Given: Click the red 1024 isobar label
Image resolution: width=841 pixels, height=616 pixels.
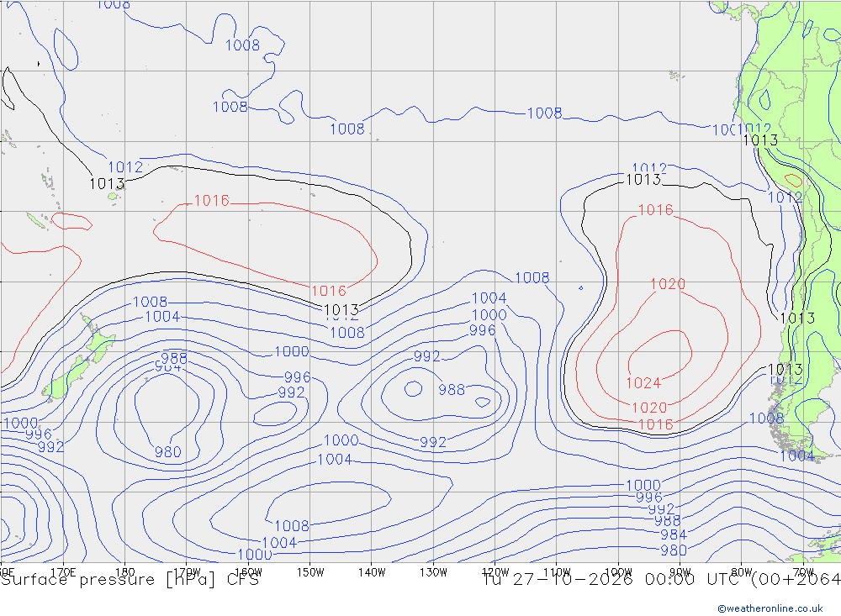Looking at the screenshot, I should (x=643, y=382).
